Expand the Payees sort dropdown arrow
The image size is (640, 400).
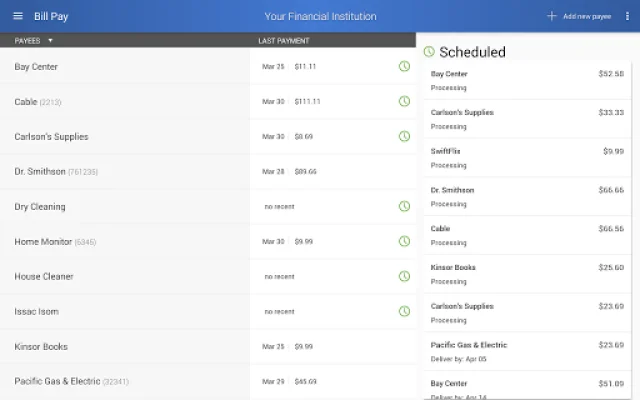click(x=50, y=40)
